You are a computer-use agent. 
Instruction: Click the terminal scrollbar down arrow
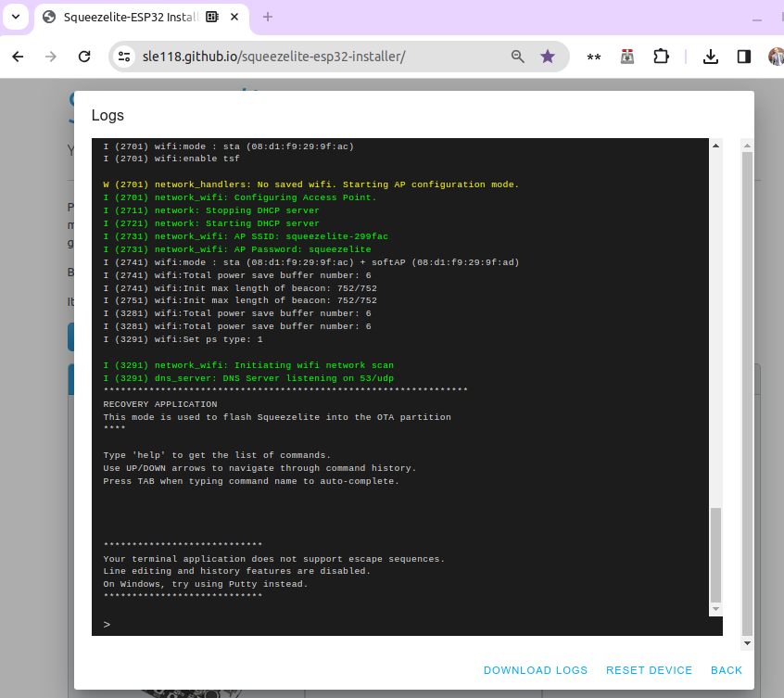click(715, 609)
